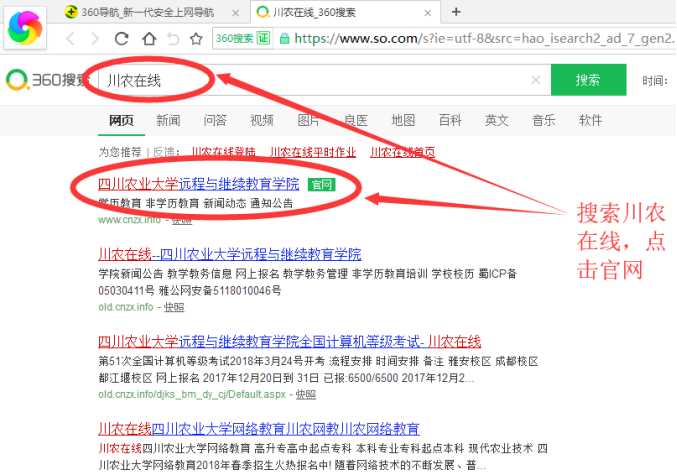Image resolution: width=677 pixels, height=475 pixels.
Task: Click the suggested 川农在线登陆 link
Action: coord(224,152)
